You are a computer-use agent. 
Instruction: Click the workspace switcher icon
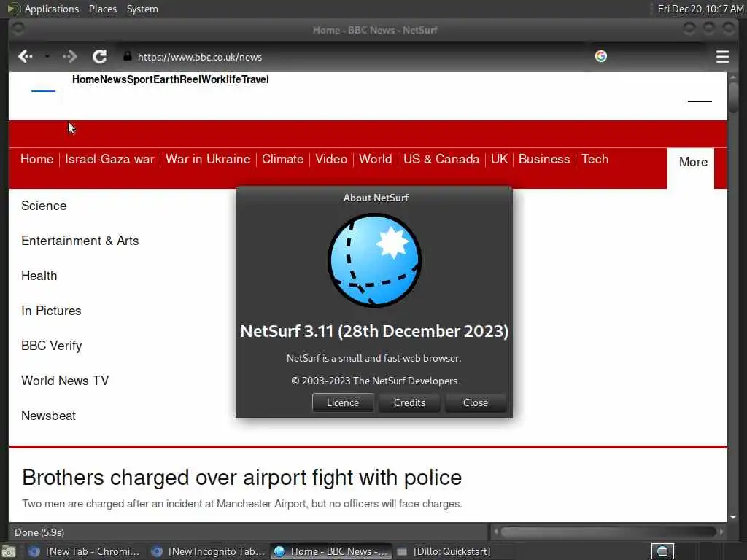662,551
